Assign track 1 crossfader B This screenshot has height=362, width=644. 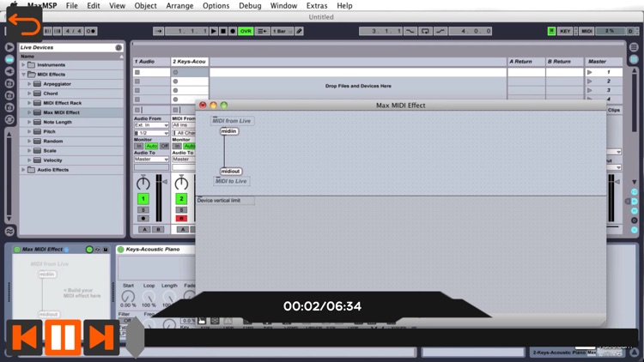(x=158, y=229)
